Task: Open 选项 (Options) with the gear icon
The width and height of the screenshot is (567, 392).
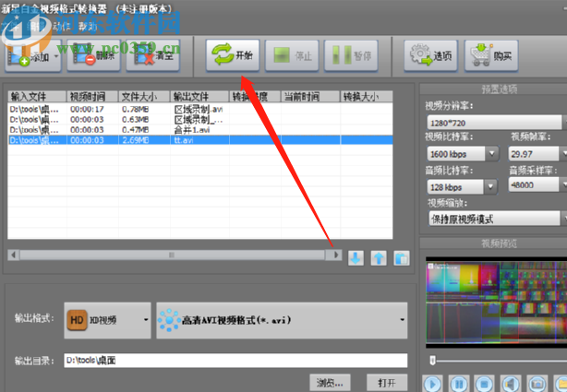Action: pos(430,56)
